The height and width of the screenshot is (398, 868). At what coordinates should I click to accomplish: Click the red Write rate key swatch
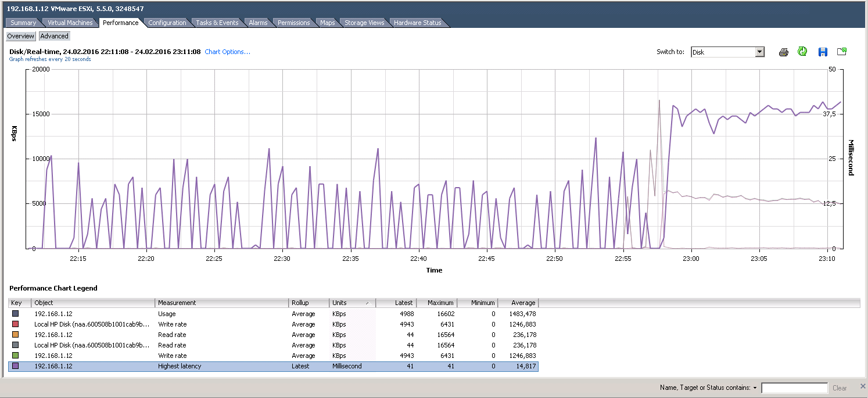coord(16,324)
